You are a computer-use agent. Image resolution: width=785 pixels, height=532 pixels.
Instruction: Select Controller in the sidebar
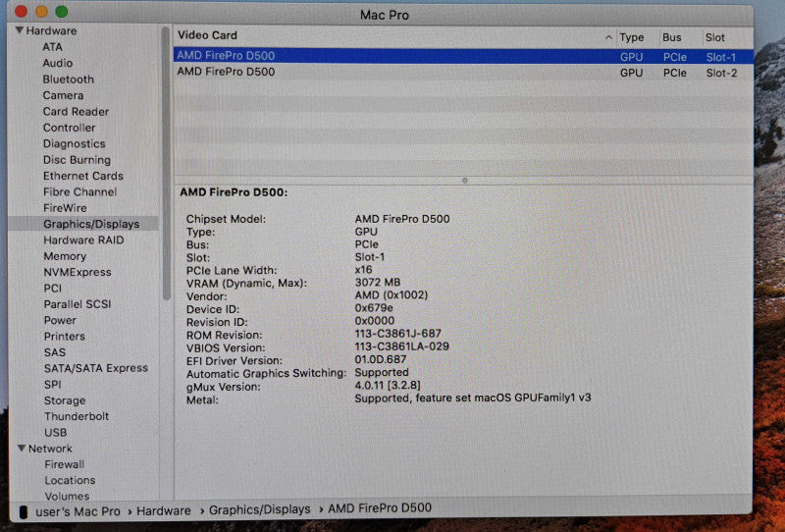(69, 128)
